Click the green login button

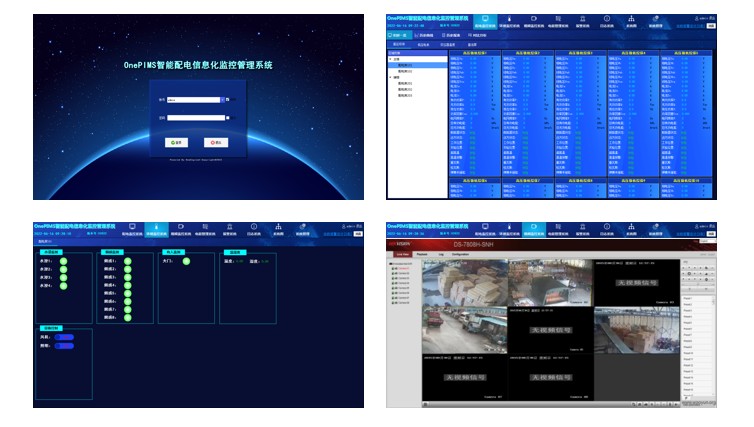coord(176,142)
